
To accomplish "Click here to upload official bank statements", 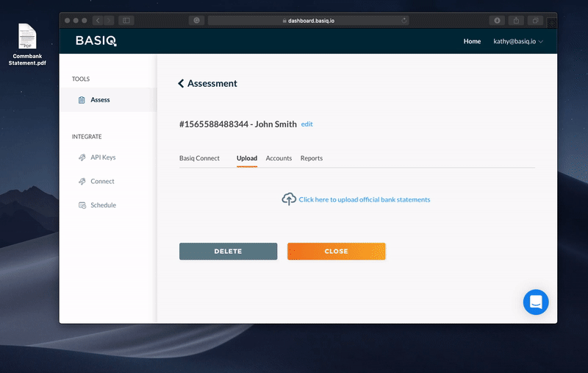I will [364, 199].
